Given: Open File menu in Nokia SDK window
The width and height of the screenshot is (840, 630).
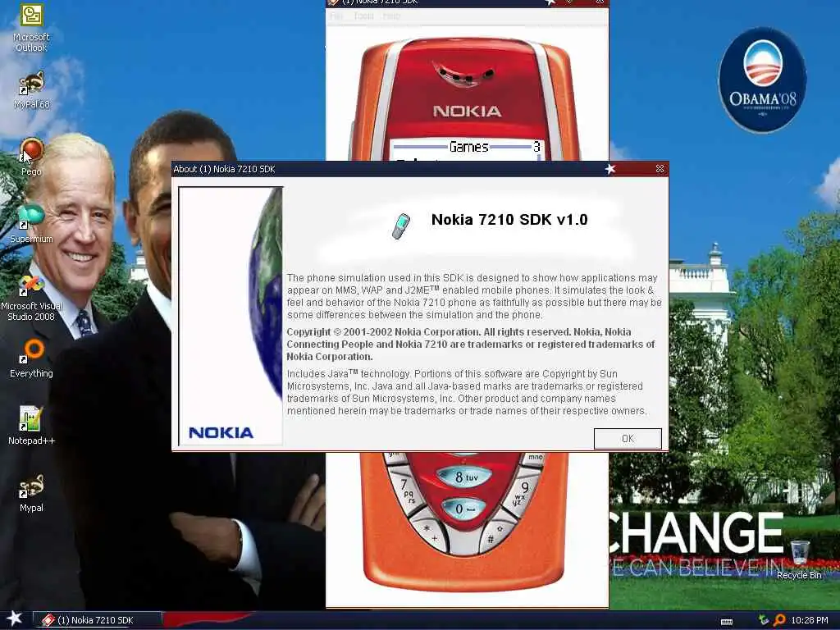Looking at the screenshot, I should (336, 16).
